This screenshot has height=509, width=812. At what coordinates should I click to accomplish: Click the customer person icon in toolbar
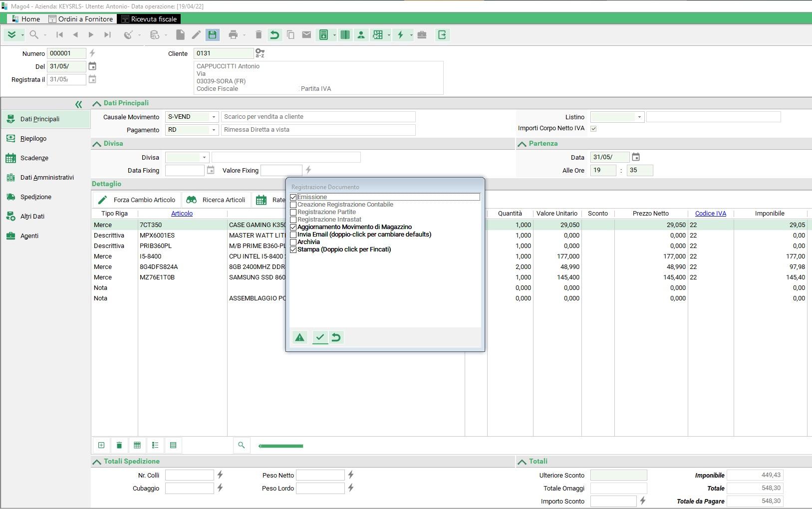pos(361,35)
